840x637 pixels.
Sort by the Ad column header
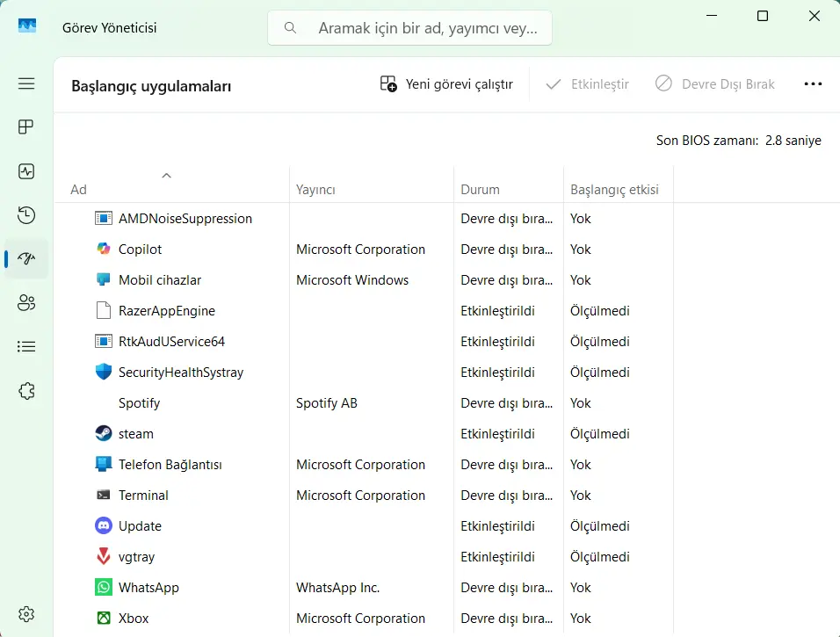(171, 185)
